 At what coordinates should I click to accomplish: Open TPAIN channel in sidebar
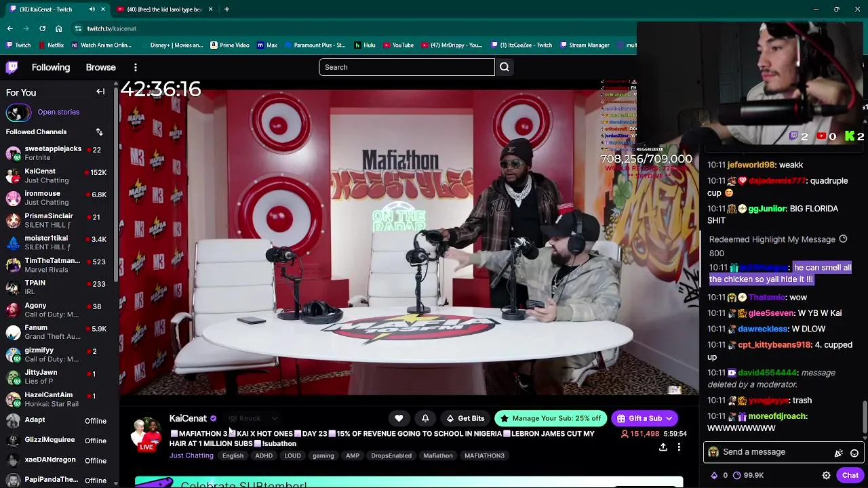click(x=57, y=287)
